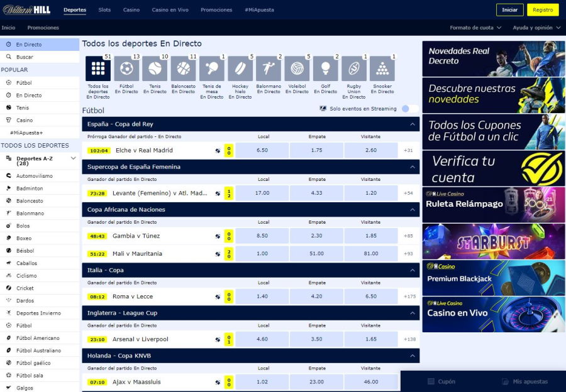The height and width of the screenshot is (392, 566).
Task: Select highlighted En Directo at sidebar top
Action: point(40,45)
